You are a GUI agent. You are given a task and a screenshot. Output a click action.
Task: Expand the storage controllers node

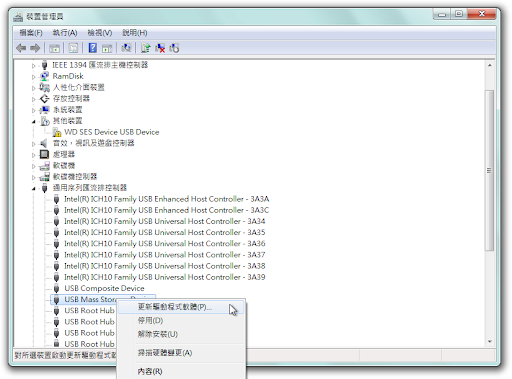[33, 99]
